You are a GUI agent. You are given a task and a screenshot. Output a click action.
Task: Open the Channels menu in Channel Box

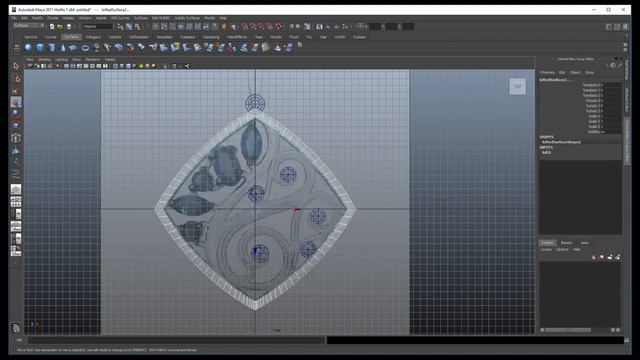[x=547, y=73]
